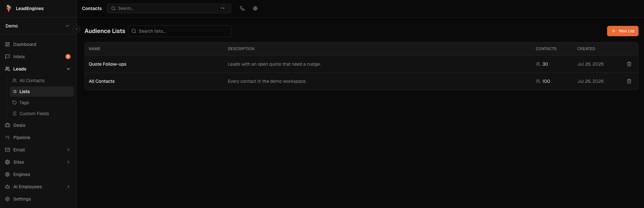Click the Custom Fields sliders icon
The width and height of the screenshot is (644, 208).
coord(15,114)
